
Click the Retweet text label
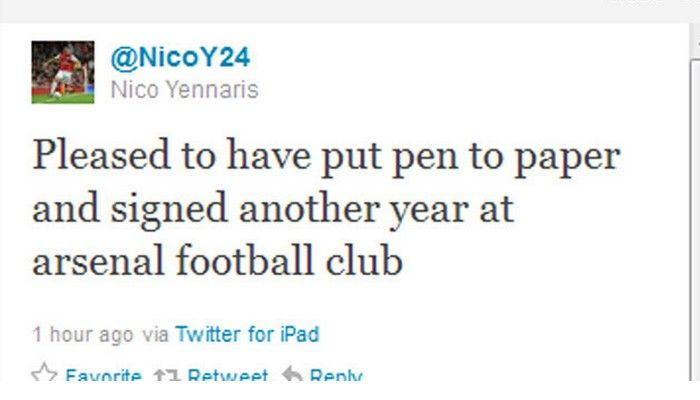(x=227, y=377)
